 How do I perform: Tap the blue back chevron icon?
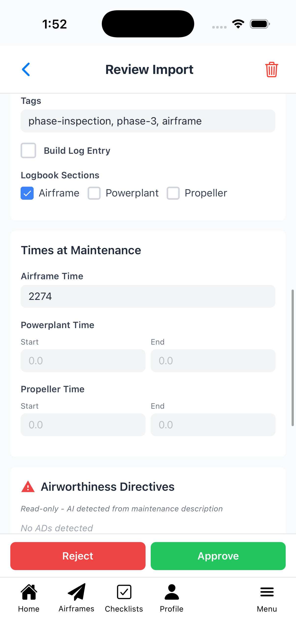pyautogui.click(x=26, y=69)
